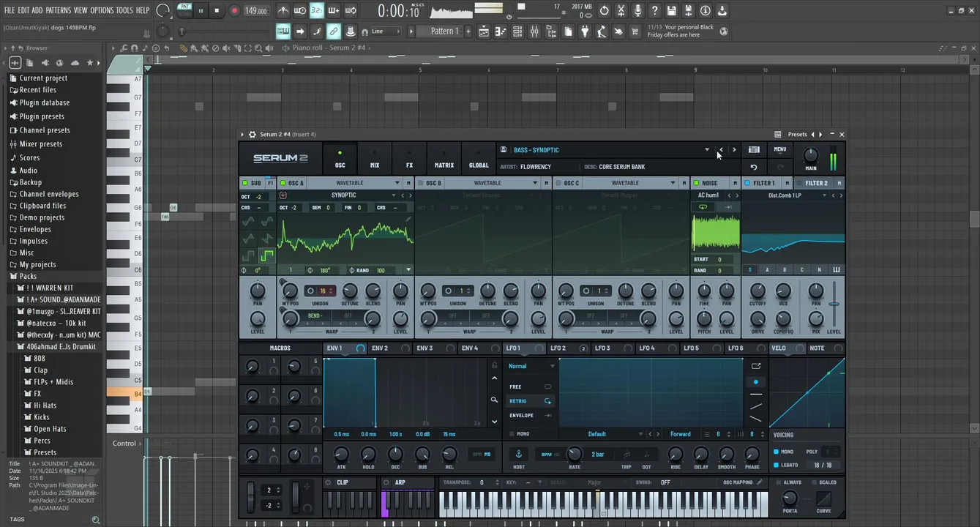
Task: Toggle FILTER 1 enable switch
Action: [747, 183]
